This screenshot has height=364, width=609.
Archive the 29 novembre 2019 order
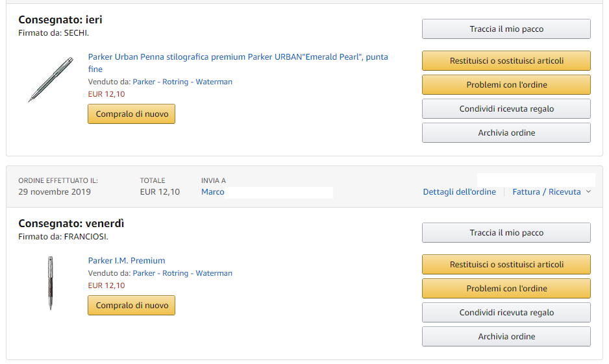click(506, 337)
